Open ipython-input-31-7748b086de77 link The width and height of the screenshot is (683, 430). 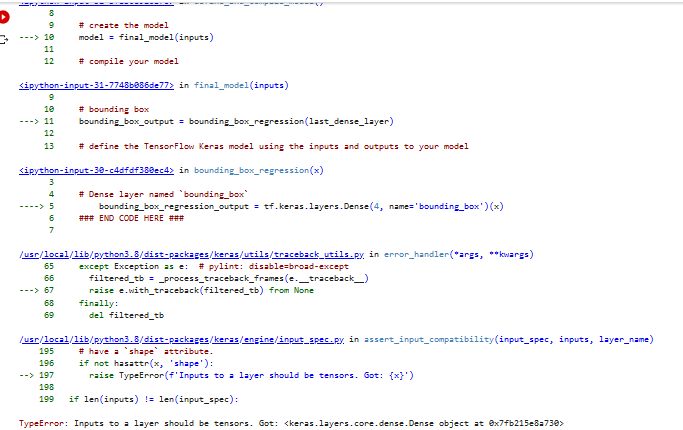(x=96, y=85)
